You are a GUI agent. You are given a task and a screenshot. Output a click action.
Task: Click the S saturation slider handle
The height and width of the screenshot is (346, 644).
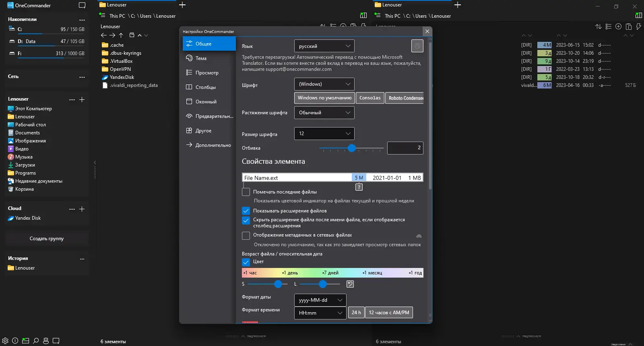278,284
